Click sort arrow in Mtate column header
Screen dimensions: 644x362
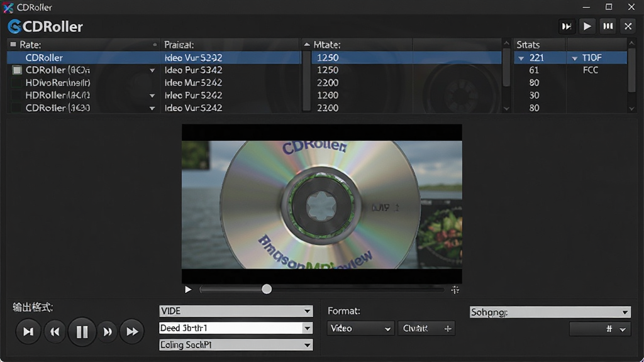tap(307, 45)
